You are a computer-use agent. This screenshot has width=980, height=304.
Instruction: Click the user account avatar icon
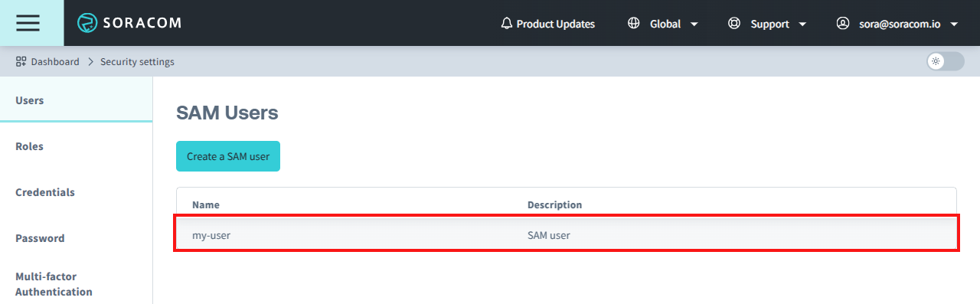(x=843, y=24)
